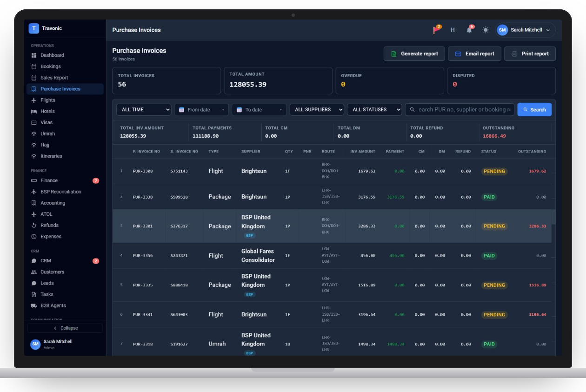Click the Hajj package icon
586x392 pixels.
[34, 145]
